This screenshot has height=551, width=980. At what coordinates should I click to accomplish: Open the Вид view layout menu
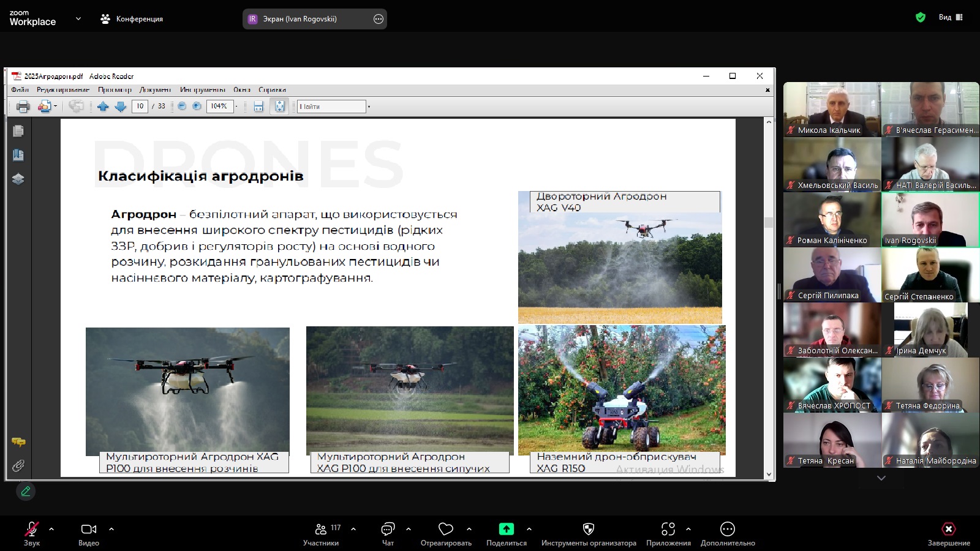coord(951,17)
